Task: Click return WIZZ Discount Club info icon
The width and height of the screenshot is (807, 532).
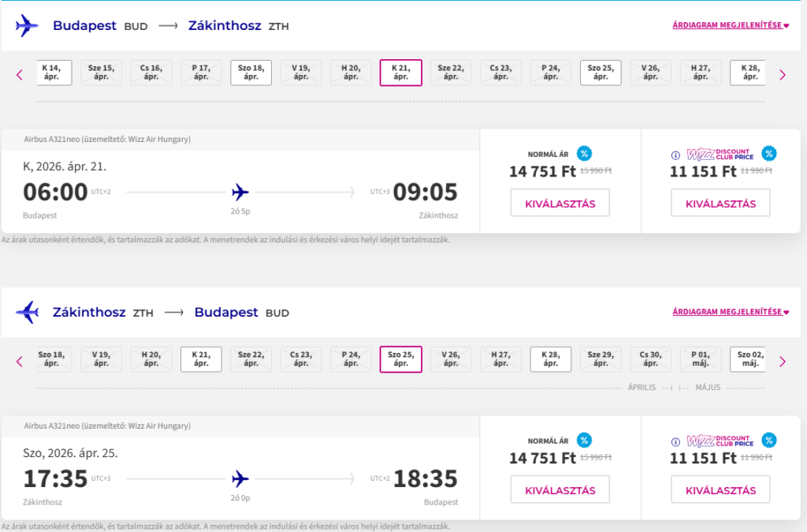Action: pos(675,441)
